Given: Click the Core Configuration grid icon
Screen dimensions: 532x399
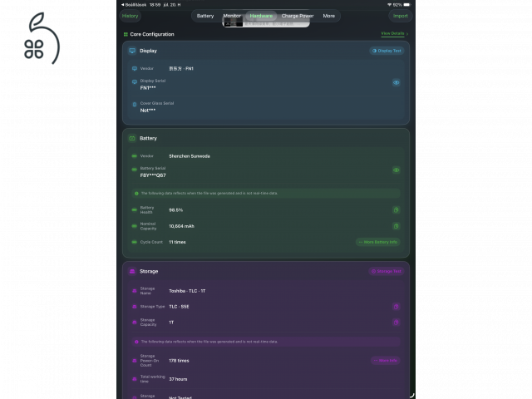Looking at the screenshot, I should [126, 34].
